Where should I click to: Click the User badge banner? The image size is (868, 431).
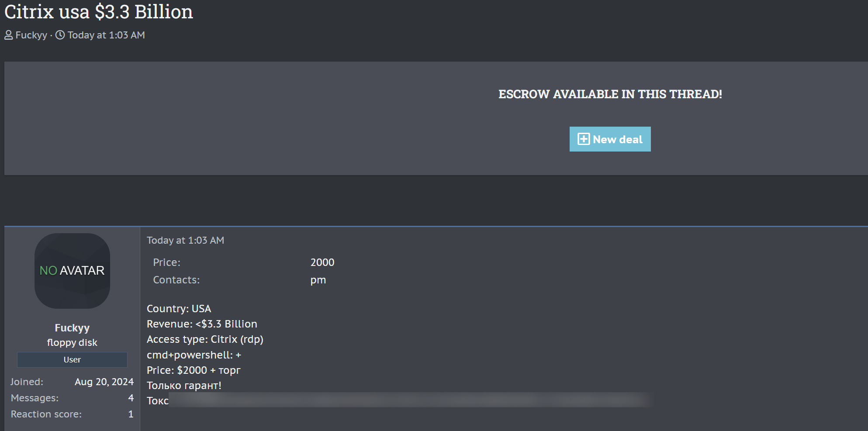click(x=72, y=360)
